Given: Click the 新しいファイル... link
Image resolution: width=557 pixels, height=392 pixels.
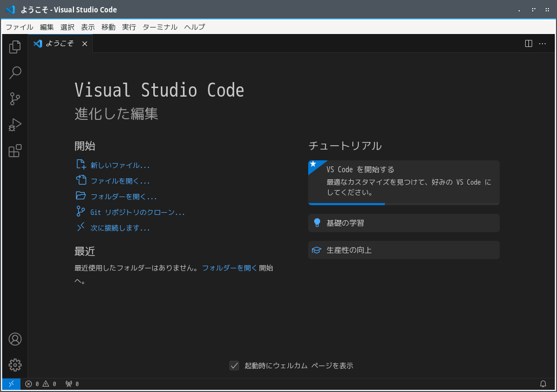Looking at the screenshot, I should 113,165.
